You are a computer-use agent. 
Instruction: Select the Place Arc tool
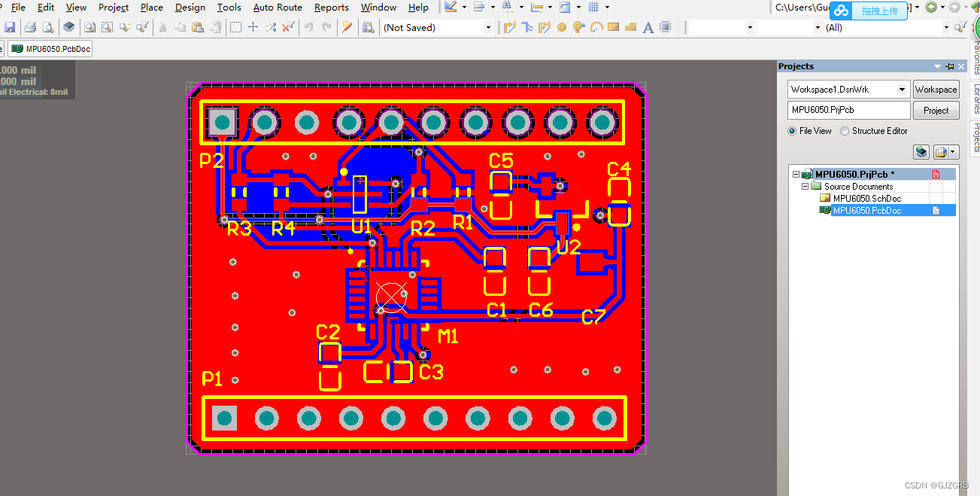(596, 27)
